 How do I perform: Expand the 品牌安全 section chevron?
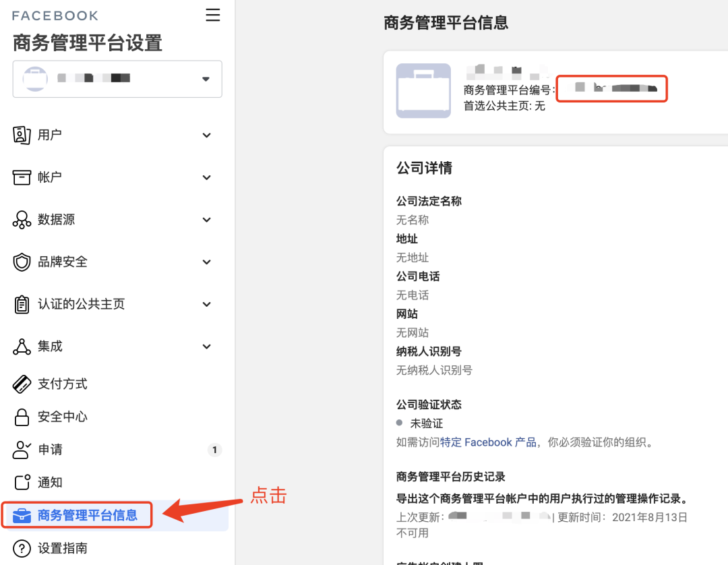207,262
